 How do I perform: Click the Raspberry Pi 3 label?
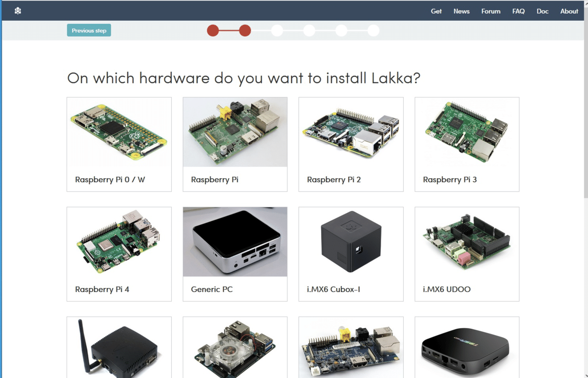click(450, 180)
